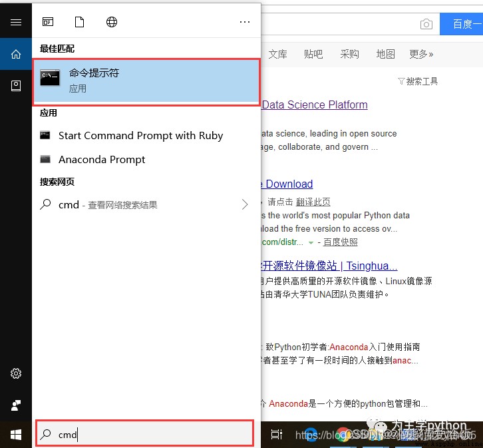This screenshot has height=448, width=483.
Task: Click the Windows Start button
Action: (x=16, y=435)
